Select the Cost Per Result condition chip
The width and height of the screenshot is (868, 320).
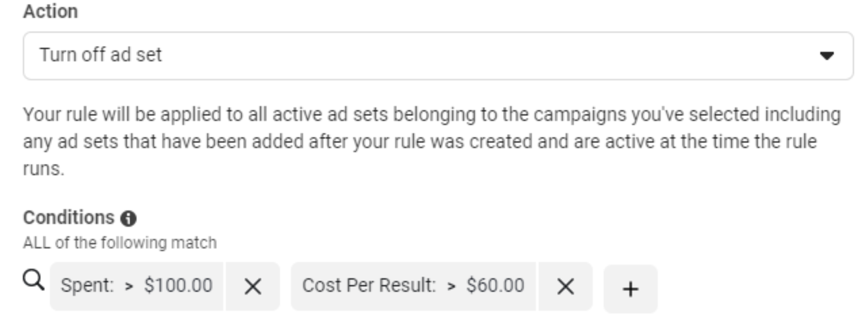click(414, 285)
